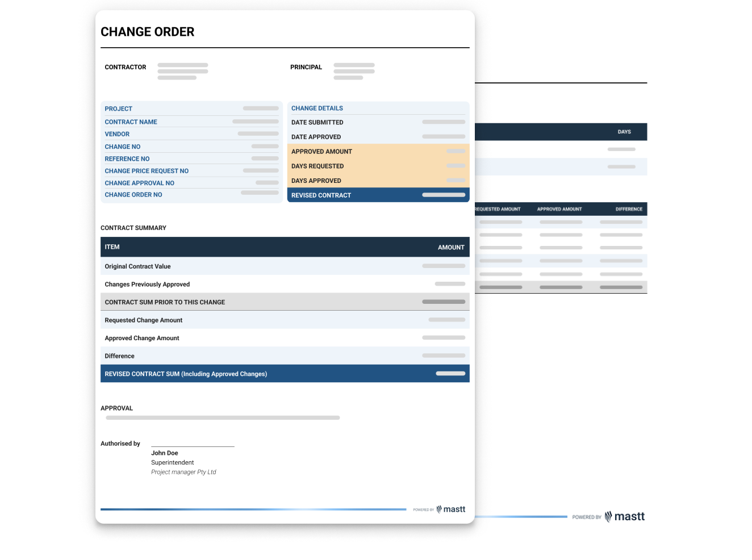Select the PROJECT field label
This screenshot has height=560, width=752.
[118, 108]
